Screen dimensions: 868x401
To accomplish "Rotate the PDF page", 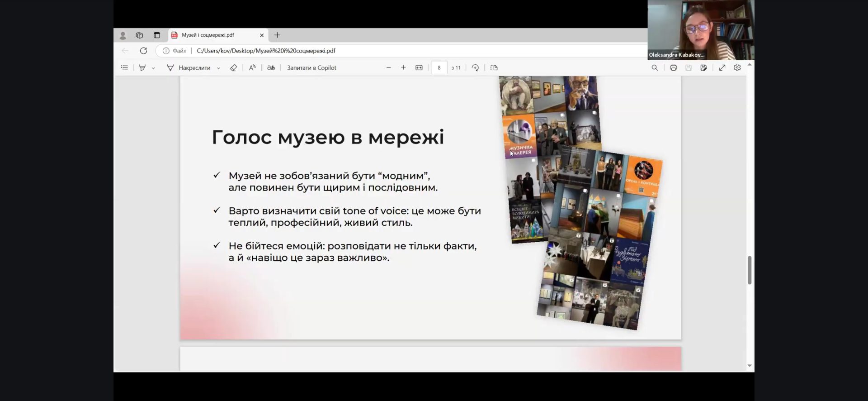I will (475, 68).
